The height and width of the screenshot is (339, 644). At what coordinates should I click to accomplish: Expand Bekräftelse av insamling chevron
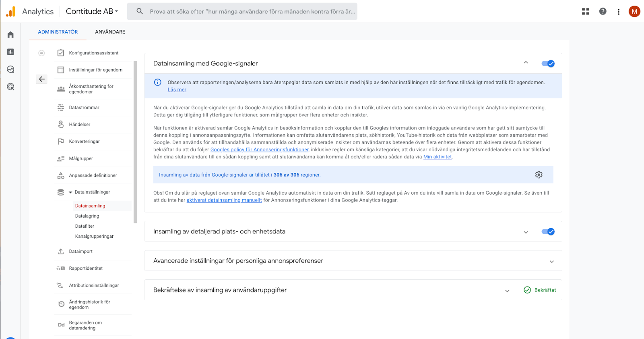pyautogui.click(x=507, y=291)
